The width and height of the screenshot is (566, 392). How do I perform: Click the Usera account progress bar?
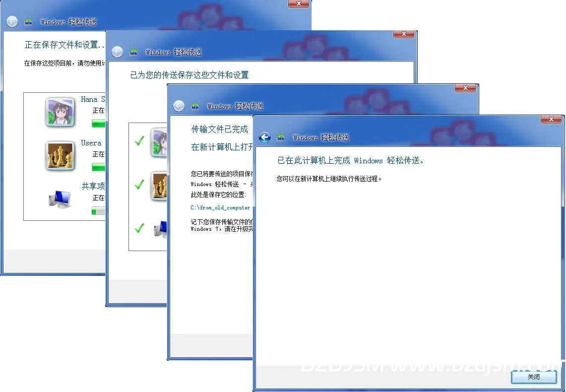(99, 167)
